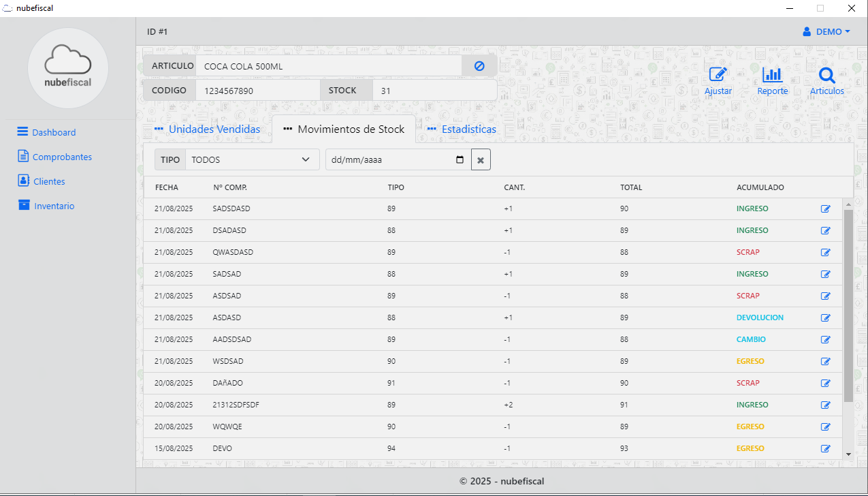Switch to Unidades Vendidas tab
This screenshot has width=868, height=496.
coord(207,129)
